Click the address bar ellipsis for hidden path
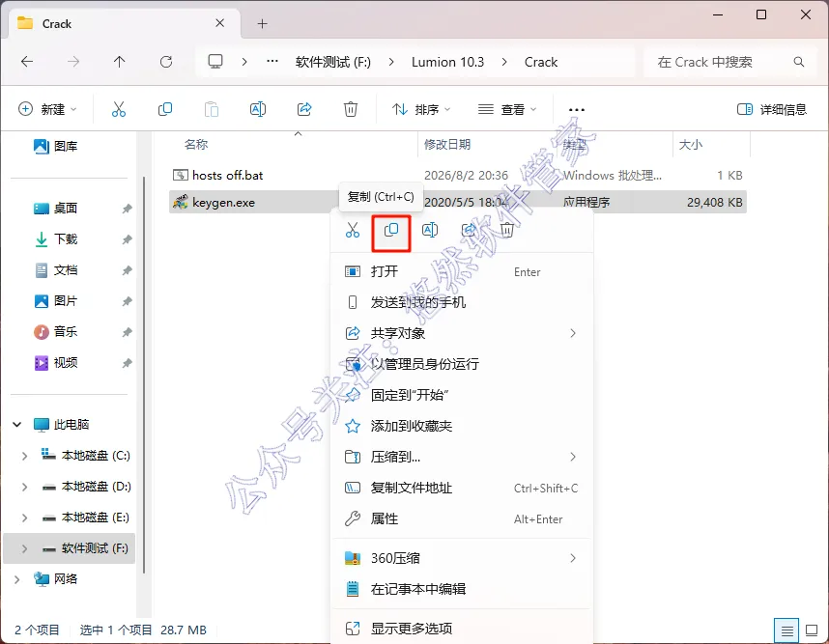 tap(272, 62)
